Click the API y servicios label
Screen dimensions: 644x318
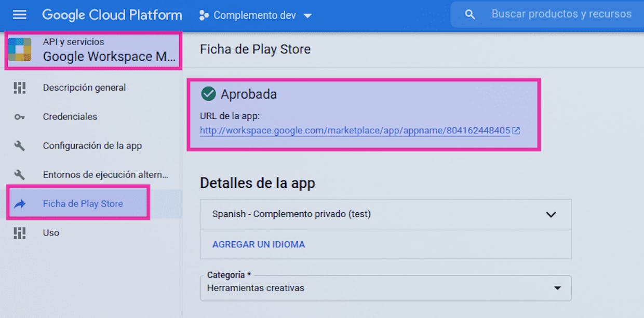click(73, 42)
